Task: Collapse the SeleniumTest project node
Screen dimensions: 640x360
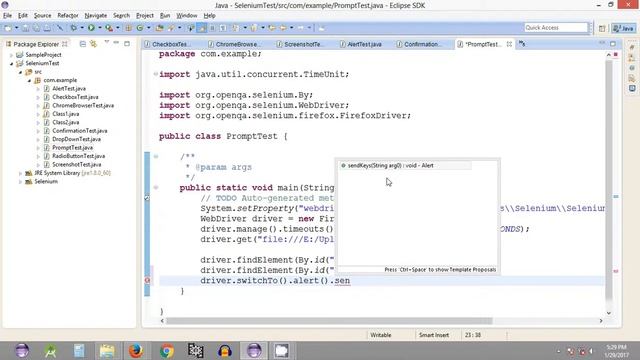Action: click(x=12, y=63)
